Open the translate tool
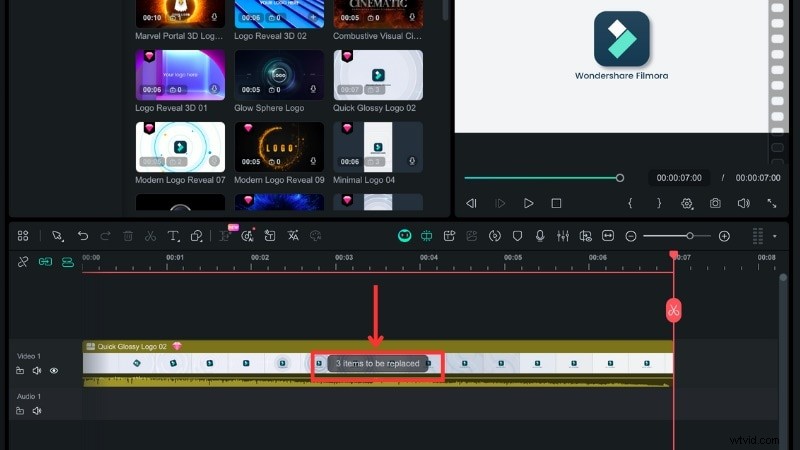The image size is (800, 450). (293, 236)
